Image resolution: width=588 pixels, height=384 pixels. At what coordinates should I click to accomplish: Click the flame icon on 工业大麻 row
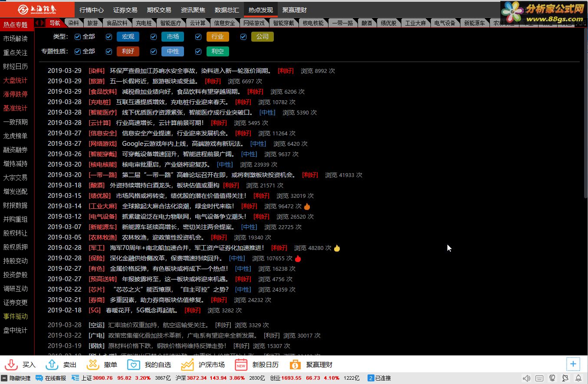pyautogui.click(x=307, y=207)
